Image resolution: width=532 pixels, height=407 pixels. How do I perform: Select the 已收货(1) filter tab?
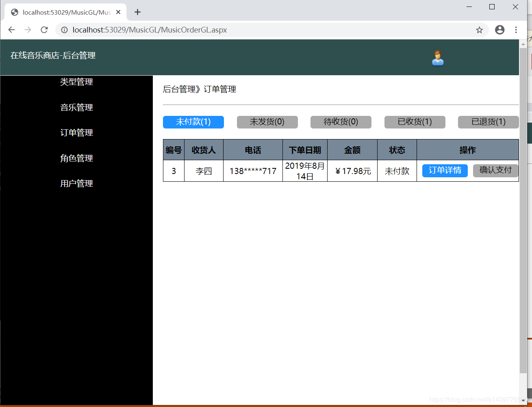point(415,122)
